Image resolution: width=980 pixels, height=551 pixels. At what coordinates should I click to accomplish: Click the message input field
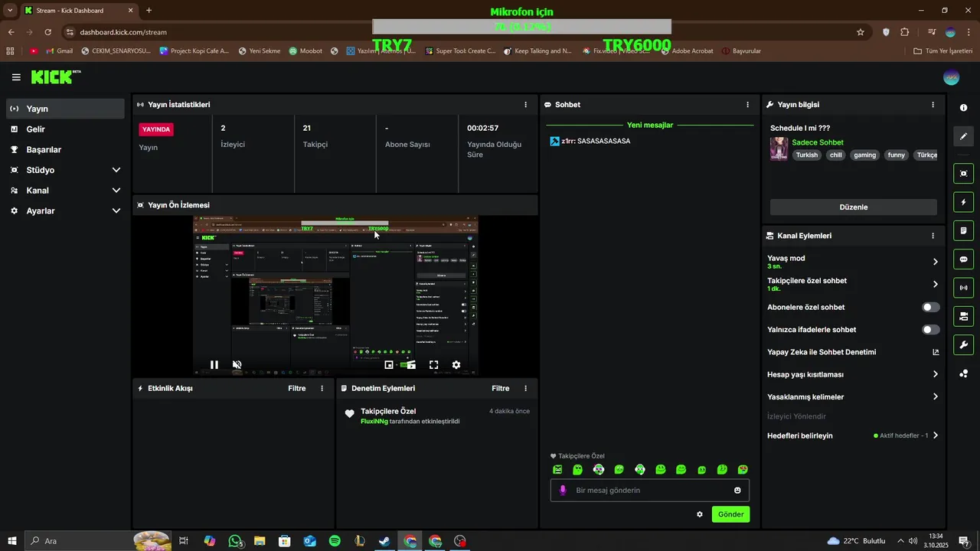[649, 491]
